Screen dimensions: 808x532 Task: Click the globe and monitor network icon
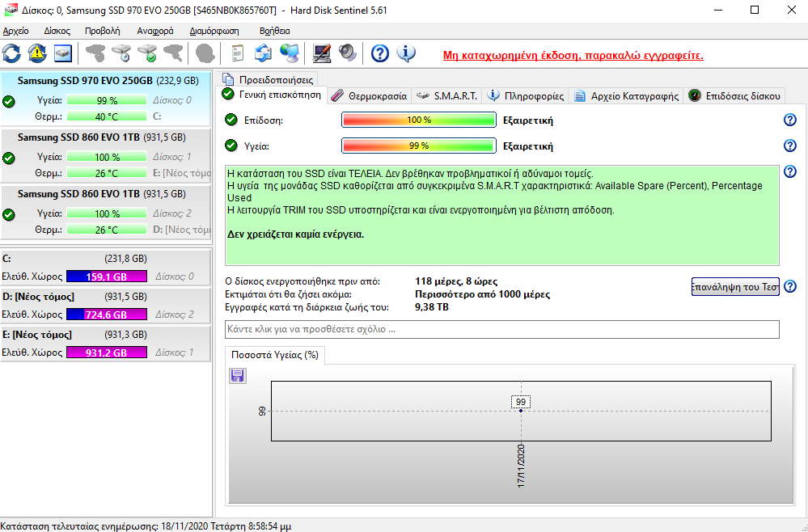point(289,53)
